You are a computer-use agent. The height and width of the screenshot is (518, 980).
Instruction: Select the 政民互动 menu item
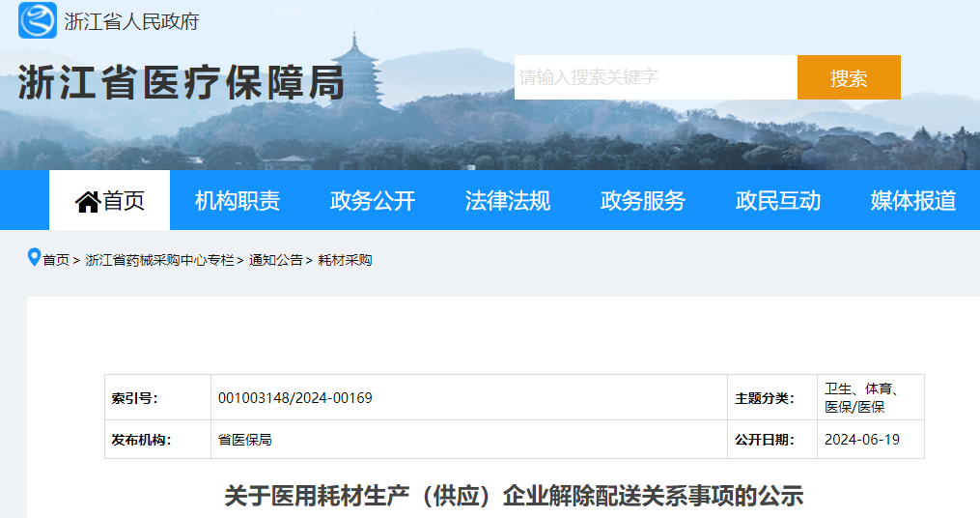(x=778, y=201)
